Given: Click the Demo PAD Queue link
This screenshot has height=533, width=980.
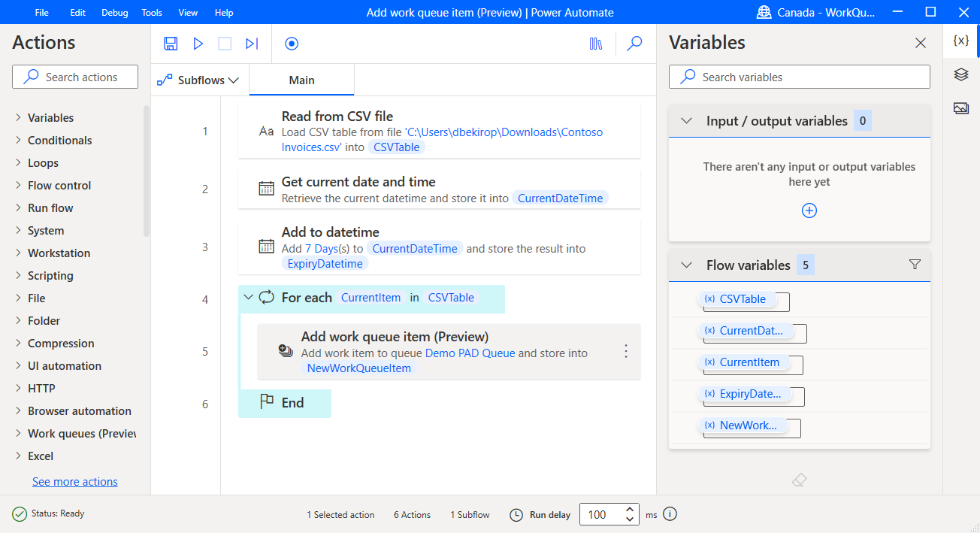Looking at the screenshot, I should (x=470, y=353).
